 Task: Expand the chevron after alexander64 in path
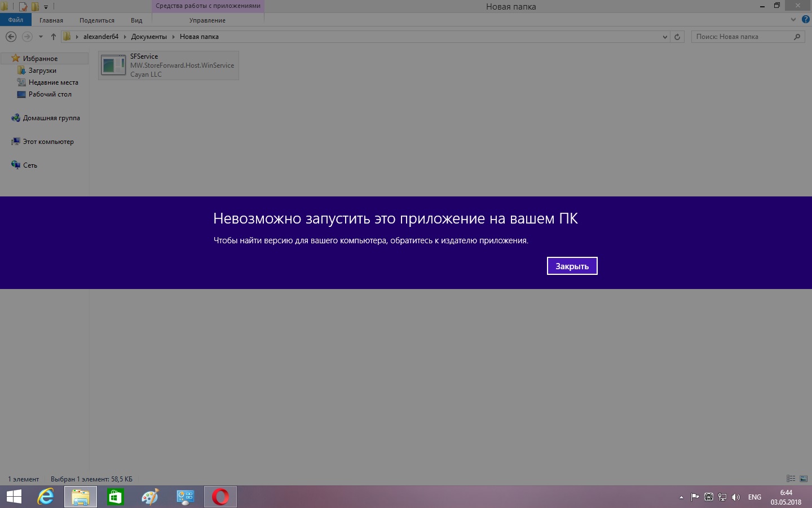coord(125,37)
